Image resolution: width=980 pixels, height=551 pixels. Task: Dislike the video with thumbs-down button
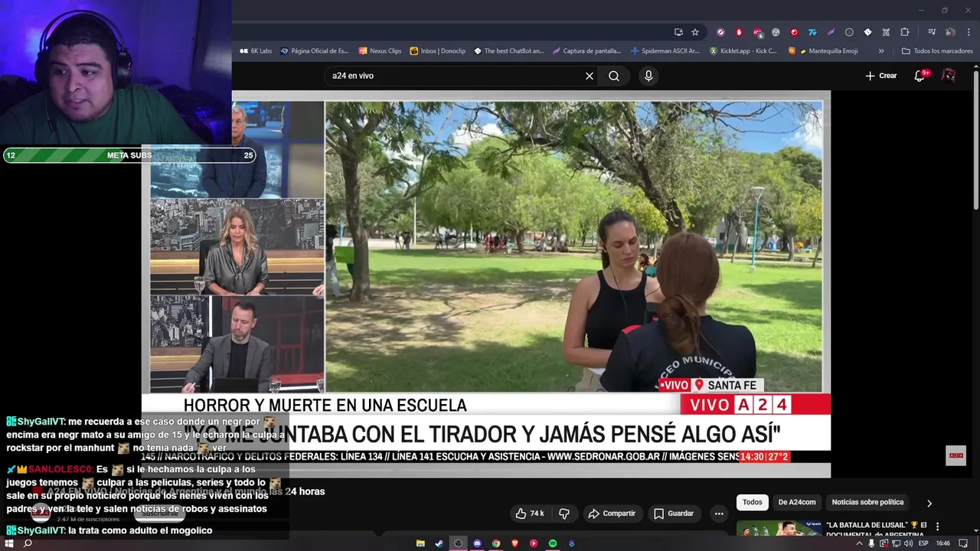tap(564, 514)
